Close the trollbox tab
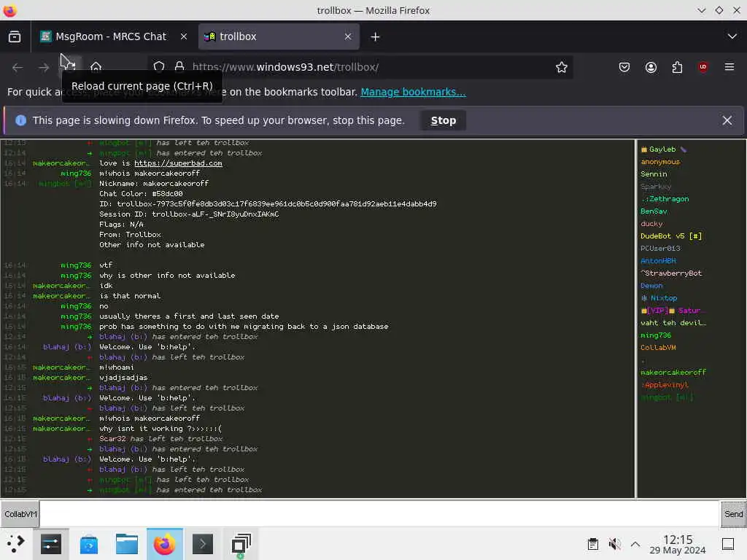 pos(348,36)
